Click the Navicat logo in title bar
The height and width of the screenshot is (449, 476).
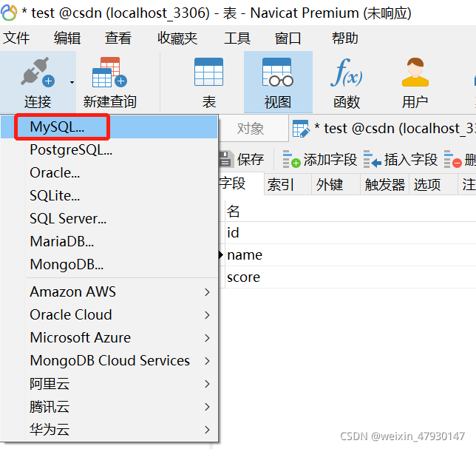[x=9, y=13]
